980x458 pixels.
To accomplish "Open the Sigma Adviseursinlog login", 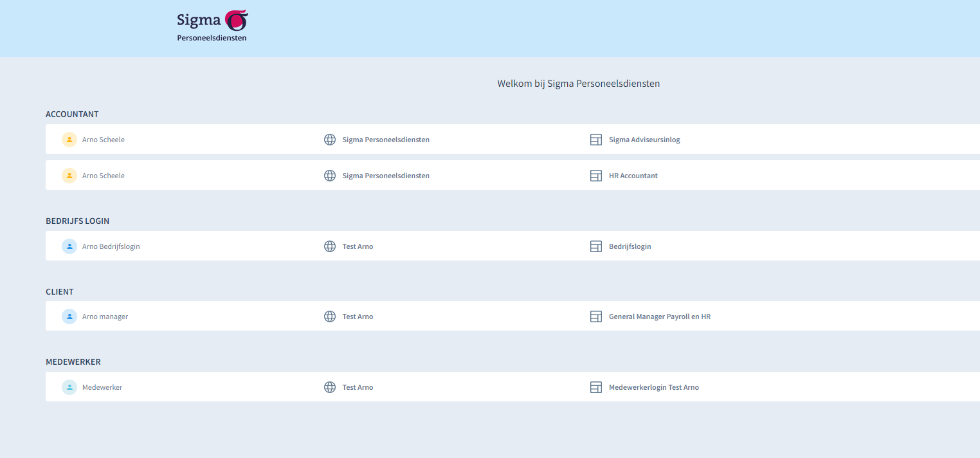I will pyautogui.click(x=644, y=140).
